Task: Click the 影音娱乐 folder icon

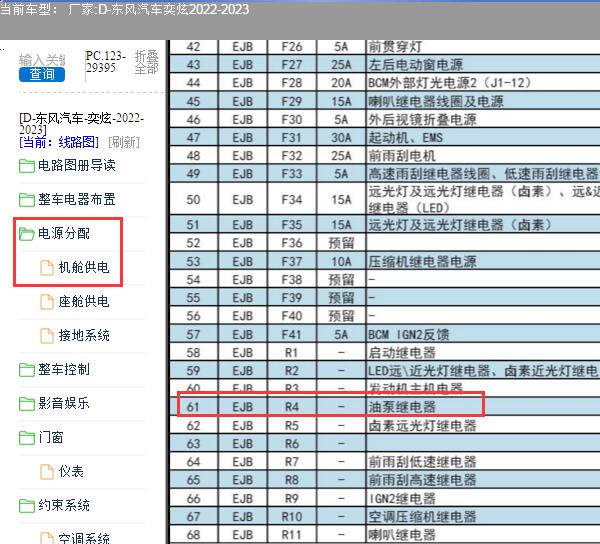Action: point(27,404)
